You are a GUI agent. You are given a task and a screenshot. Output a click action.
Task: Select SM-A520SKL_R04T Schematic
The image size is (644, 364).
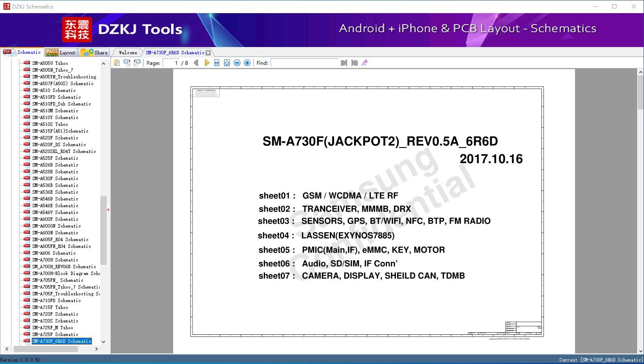64,151
